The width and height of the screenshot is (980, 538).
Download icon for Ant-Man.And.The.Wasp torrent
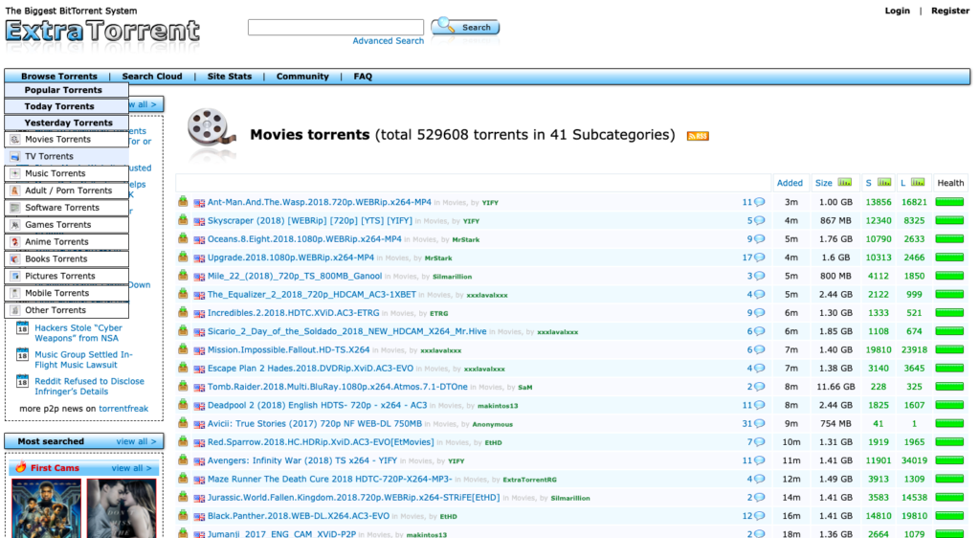click(x=184, y=202)
